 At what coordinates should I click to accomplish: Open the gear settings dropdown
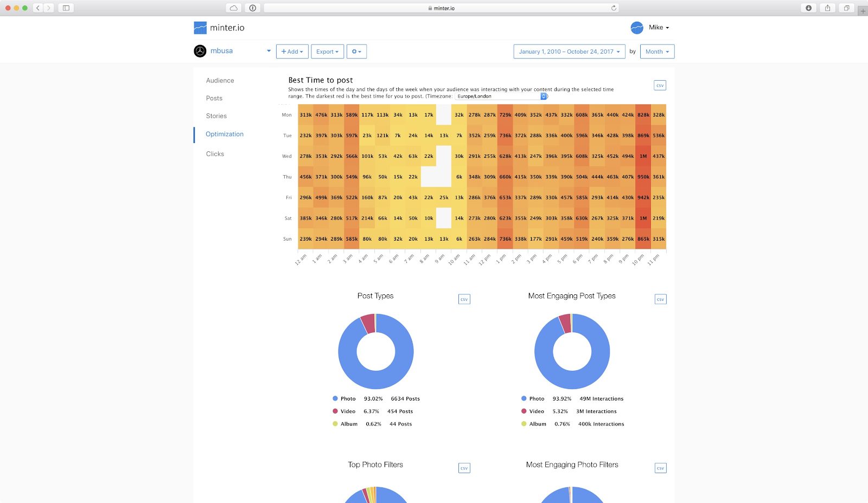click(x=356, y=51)
